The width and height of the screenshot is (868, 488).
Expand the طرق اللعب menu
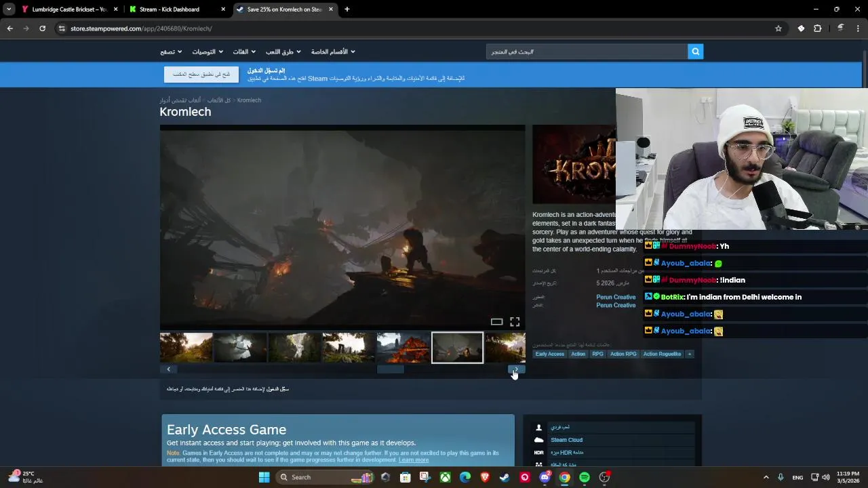283,52
